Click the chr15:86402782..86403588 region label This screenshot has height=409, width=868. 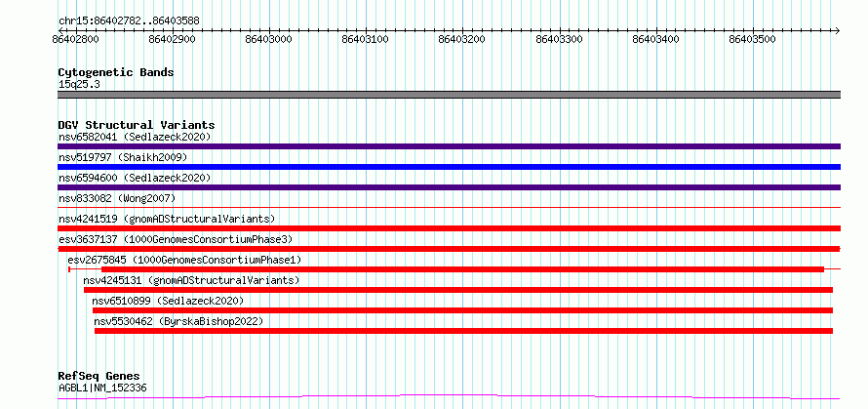click(129, 21)
